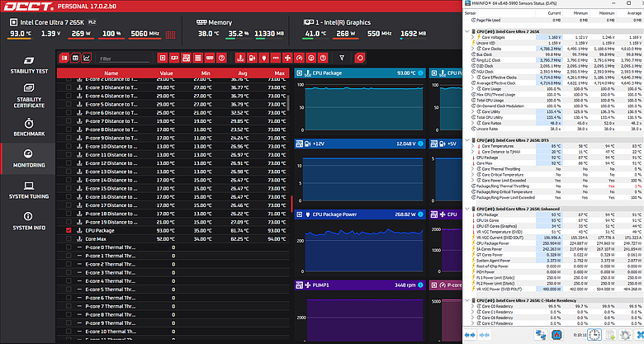
Task: Sort the table by the Max column
Action: tap(279, 73)
